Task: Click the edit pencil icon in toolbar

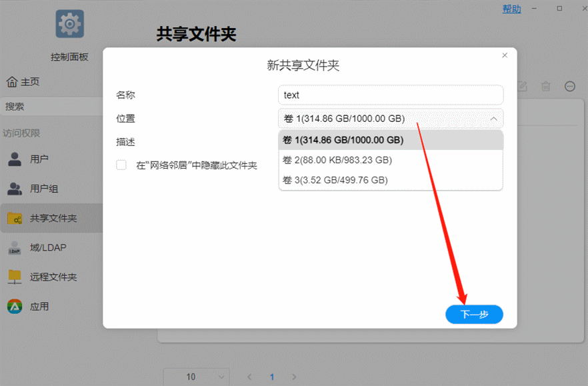Action: pos(522,87)
